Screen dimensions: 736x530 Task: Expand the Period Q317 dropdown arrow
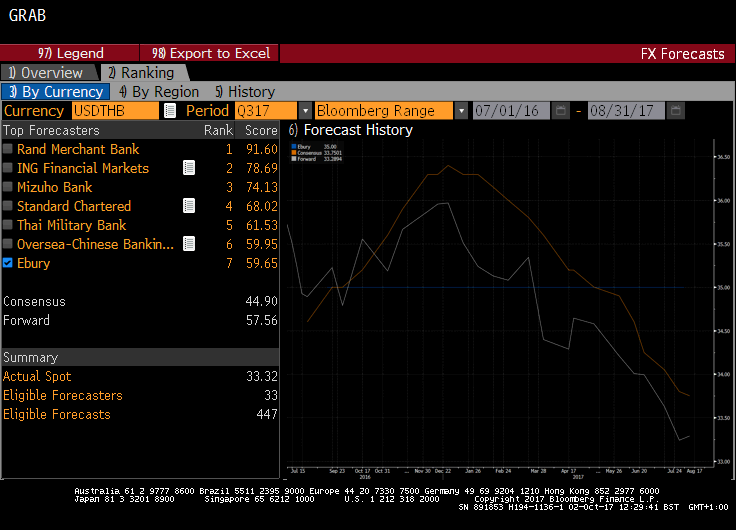click(x=305, y=111)
